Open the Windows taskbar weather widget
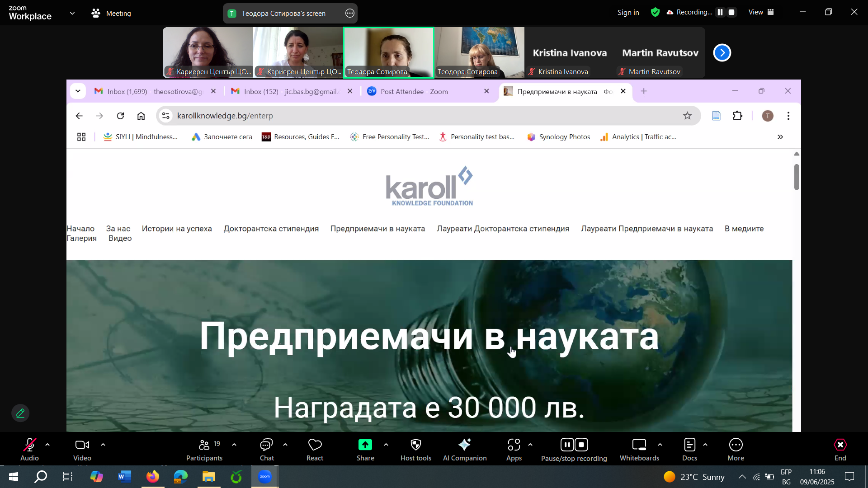The height and width of the screenshot is (488, 868). tap(694, 477)
